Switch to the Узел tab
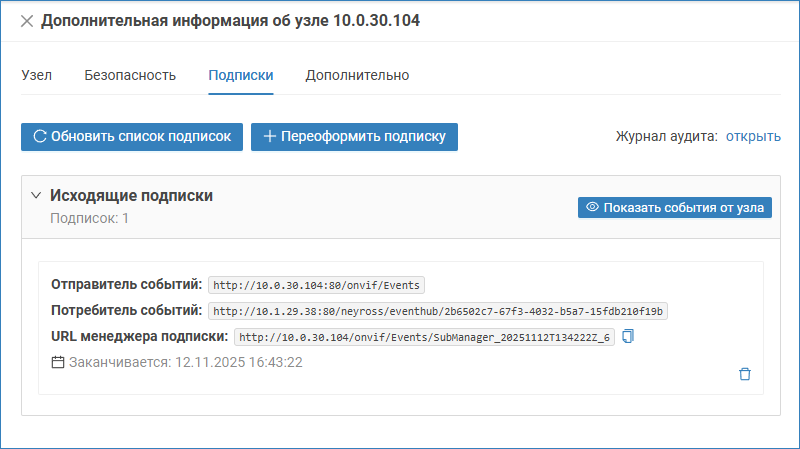 point(36,75)
